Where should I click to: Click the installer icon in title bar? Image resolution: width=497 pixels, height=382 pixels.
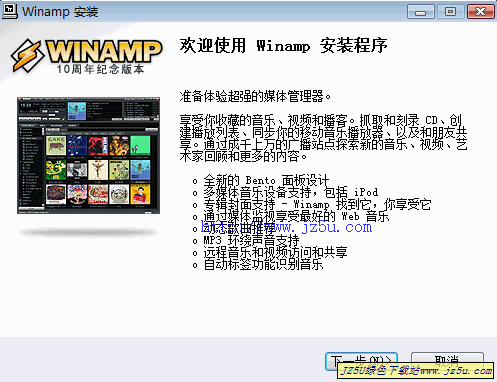(x=9, y=11)
